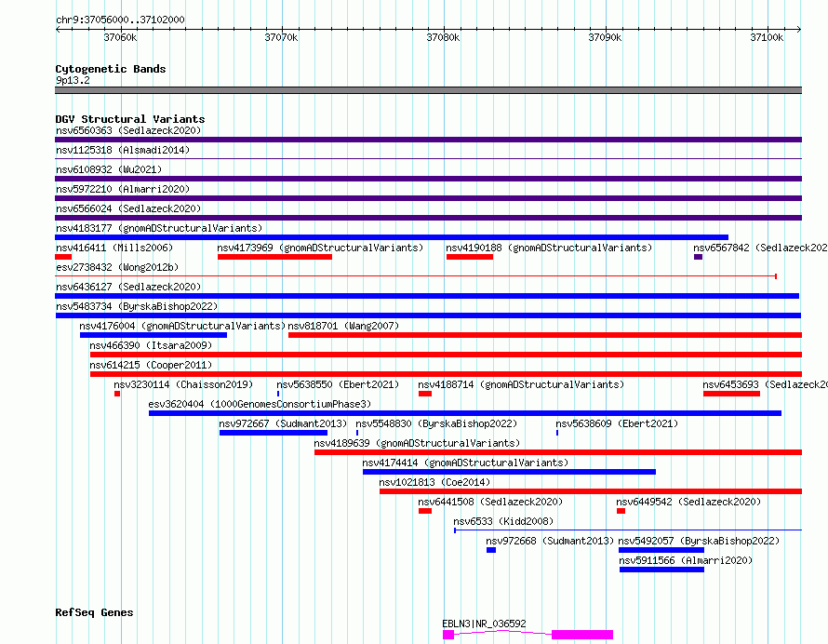Click the nsv6560363 (Sedlazeck2020) variant label
Screen dimensions: 828x644
click(x=128, y=130)
